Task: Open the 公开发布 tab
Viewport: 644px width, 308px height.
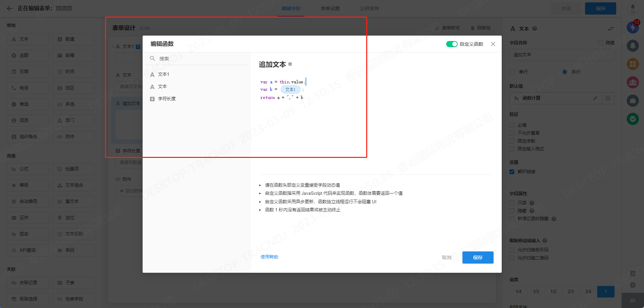Action: click(369, 8)
